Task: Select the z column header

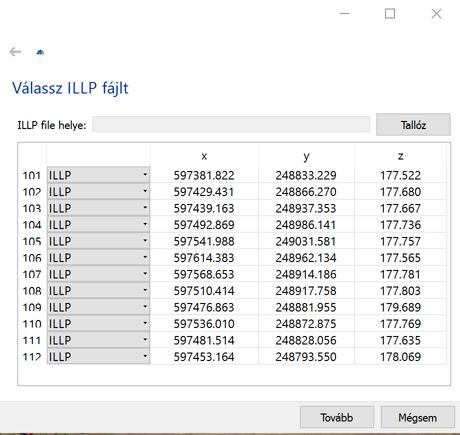Action: coord(400,156)
